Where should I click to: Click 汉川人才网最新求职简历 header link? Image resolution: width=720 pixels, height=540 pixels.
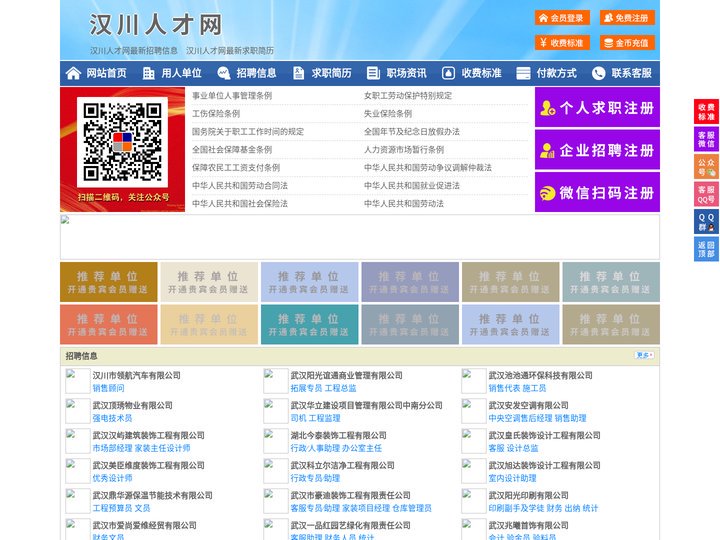click(x=230, y=51)
